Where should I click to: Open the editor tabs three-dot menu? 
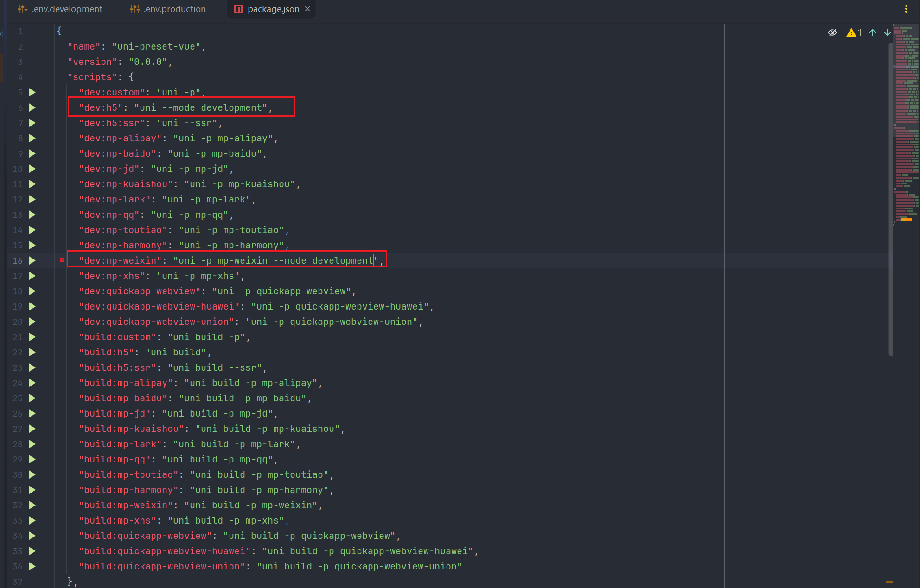906,9
